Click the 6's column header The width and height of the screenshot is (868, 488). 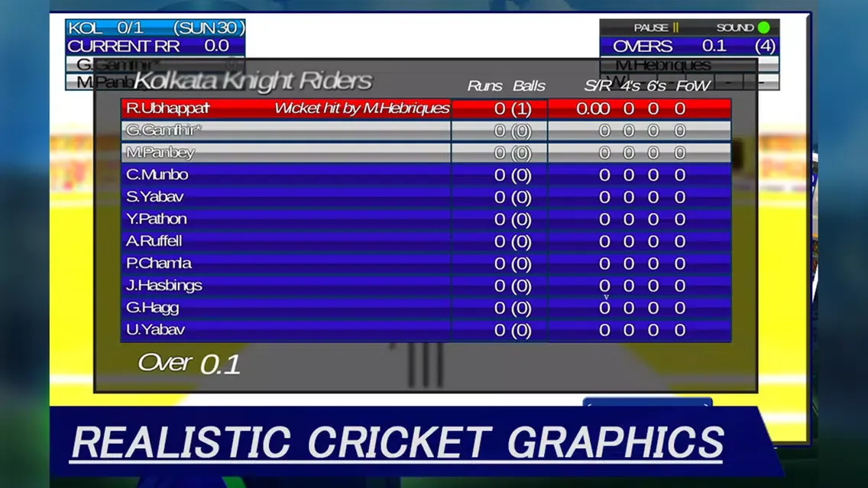(x=656, y=86)
